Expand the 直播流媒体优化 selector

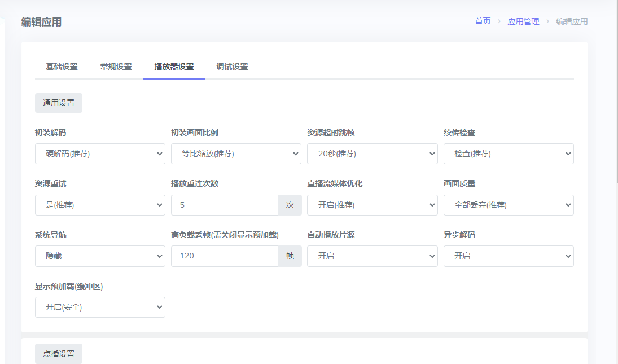[x=372, y=205]
